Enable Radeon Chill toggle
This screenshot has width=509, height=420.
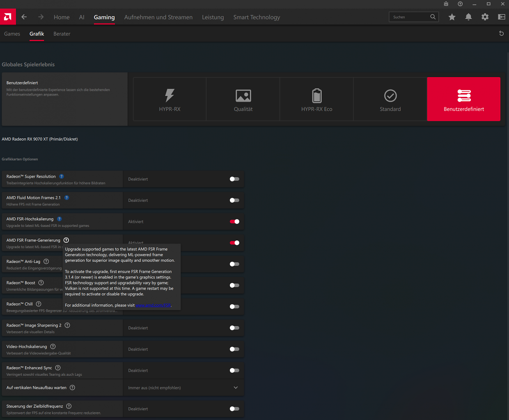point(234,306)
